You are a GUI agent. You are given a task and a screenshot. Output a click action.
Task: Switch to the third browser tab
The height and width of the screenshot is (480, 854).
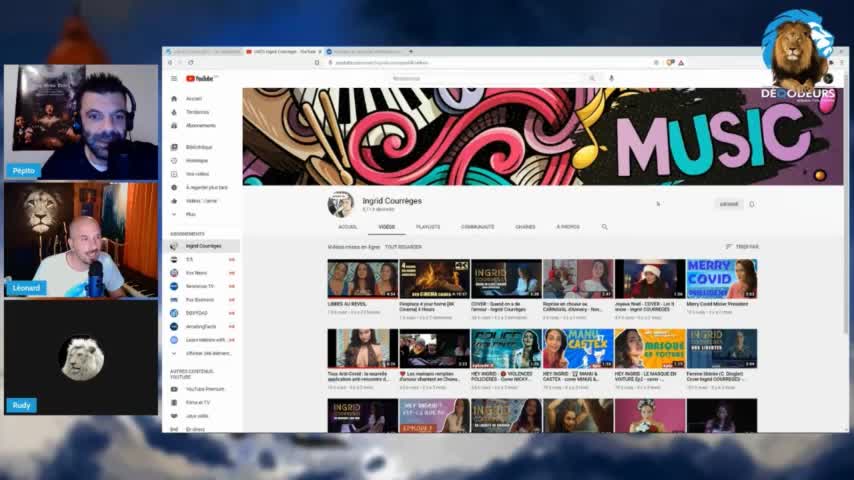pos(365,51)
